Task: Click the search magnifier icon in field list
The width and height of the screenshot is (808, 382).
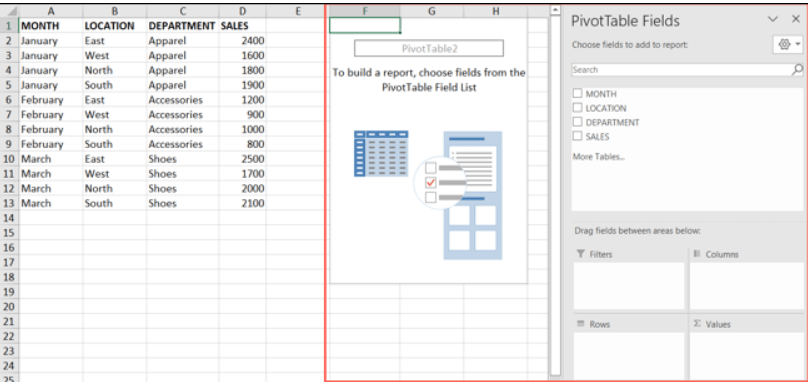Action: tap(797, 70)
